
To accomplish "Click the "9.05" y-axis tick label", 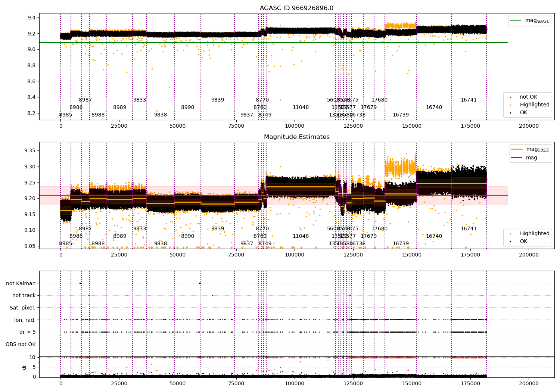I will 30,246.
